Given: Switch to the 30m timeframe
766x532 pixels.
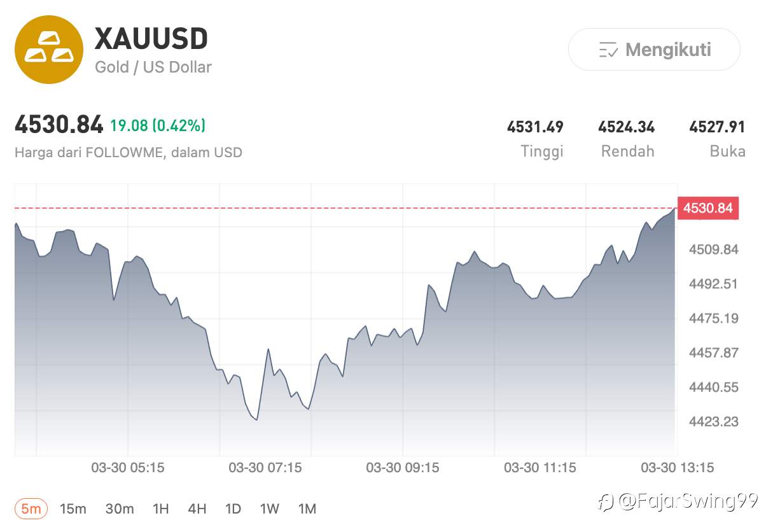Looking at the screenshot, I should pyautogui.click(x=120, y=508).
